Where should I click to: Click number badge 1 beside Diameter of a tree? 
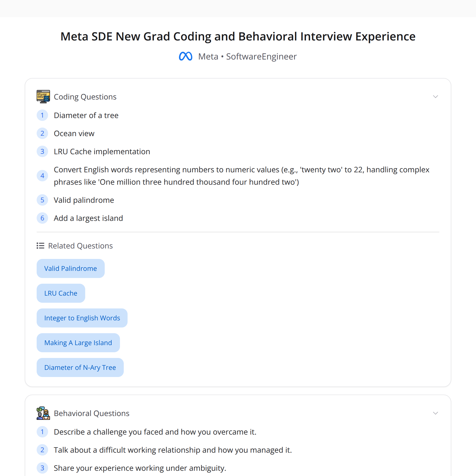42,115
